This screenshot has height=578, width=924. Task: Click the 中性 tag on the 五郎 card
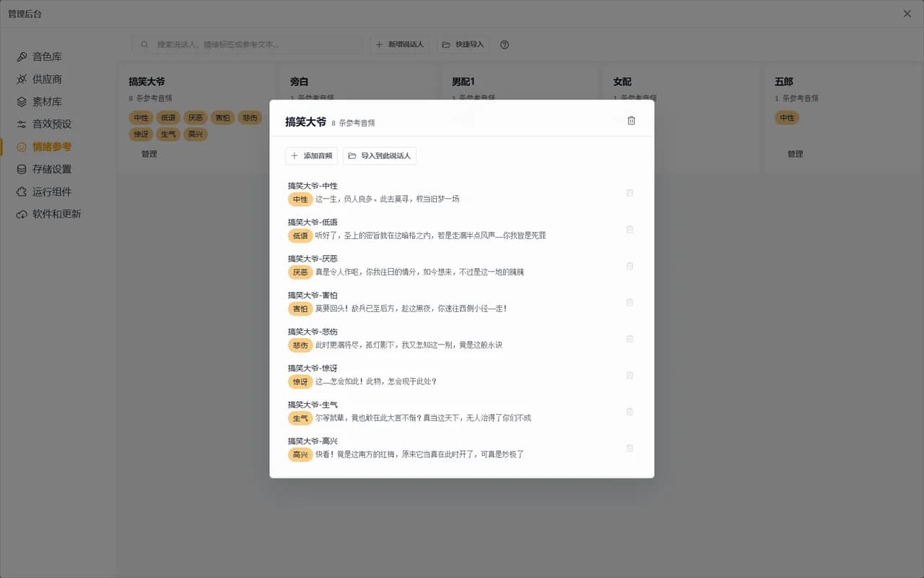point(787,118)
